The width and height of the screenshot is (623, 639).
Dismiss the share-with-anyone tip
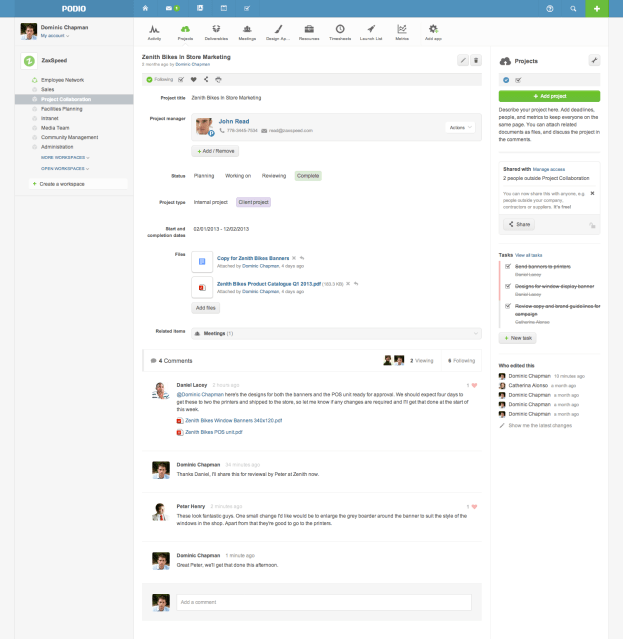pos(592,193)
